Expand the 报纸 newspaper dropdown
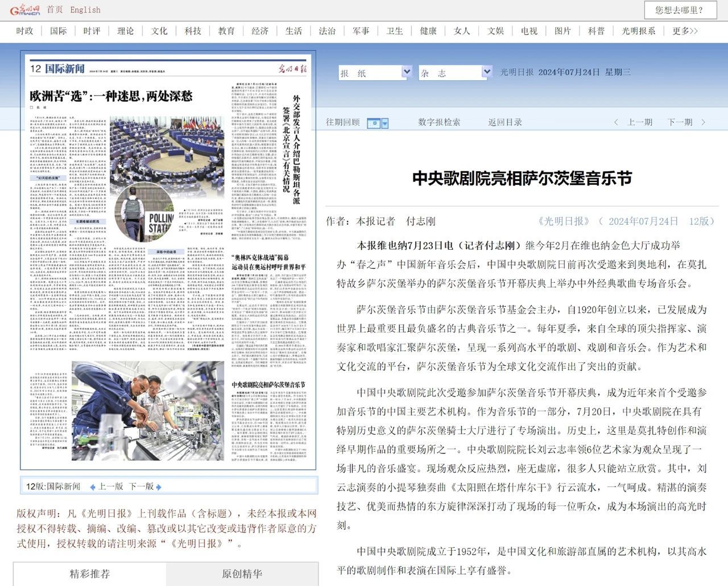 tap(407, 72)
